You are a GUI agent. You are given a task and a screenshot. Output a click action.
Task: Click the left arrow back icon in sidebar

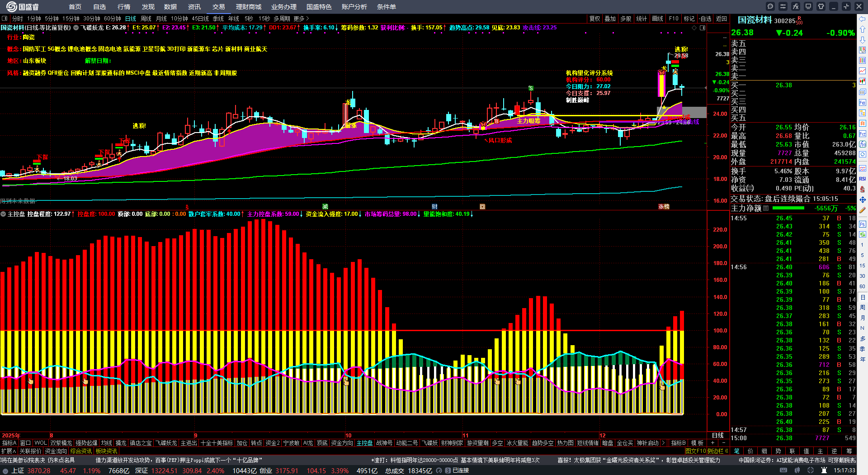coord(863,19)
